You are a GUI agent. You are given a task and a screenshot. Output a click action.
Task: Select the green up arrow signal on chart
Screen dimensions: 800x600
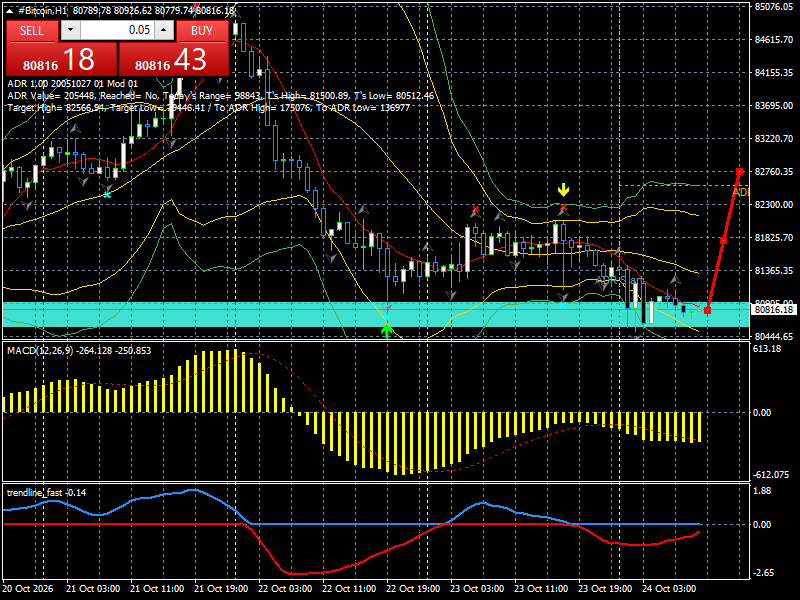[387, 331]
